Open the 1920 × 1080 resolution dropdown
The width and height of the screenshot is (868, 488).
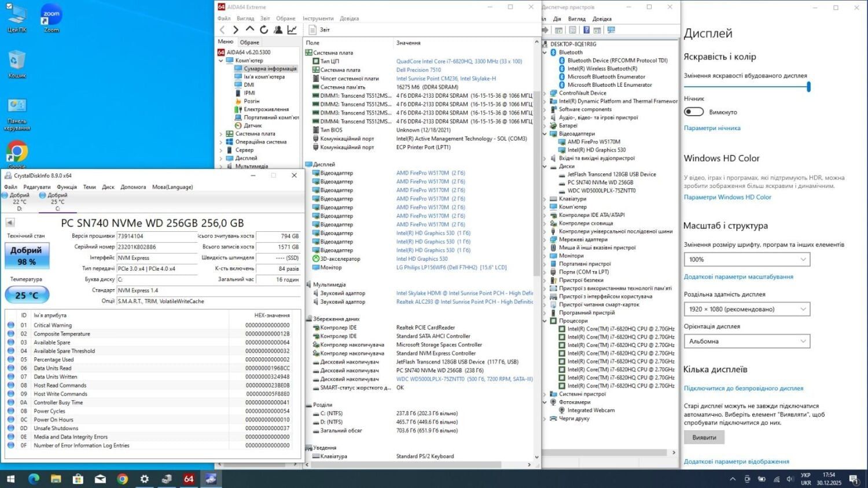coord(746,309)
